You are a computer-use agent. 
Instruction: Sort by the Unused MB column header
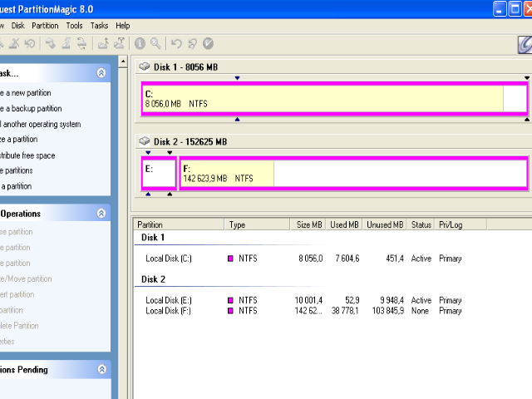[384, 224]
